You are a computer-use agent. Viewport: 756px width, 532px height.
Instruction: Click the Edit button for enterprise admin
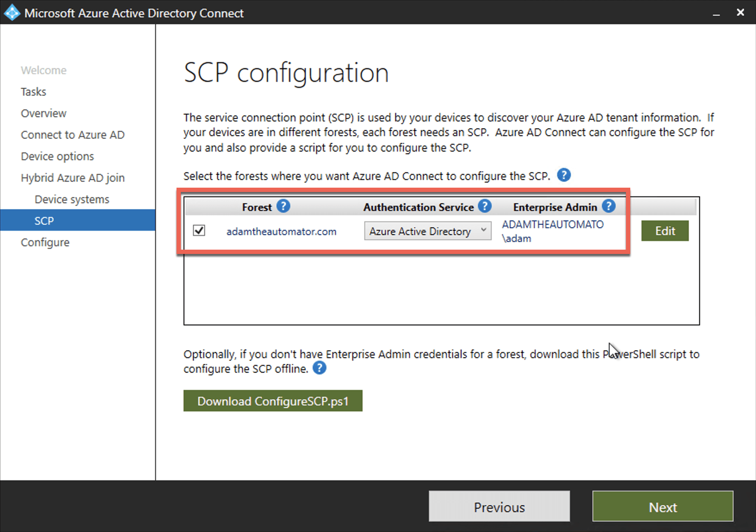click(x=665, y=231)
